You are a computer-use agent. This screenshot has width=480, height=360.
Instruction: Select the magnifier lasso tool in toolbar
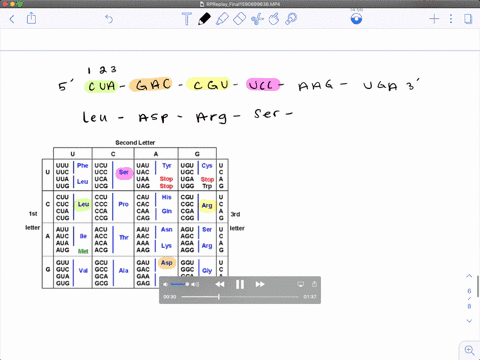[x=291, y=19]
